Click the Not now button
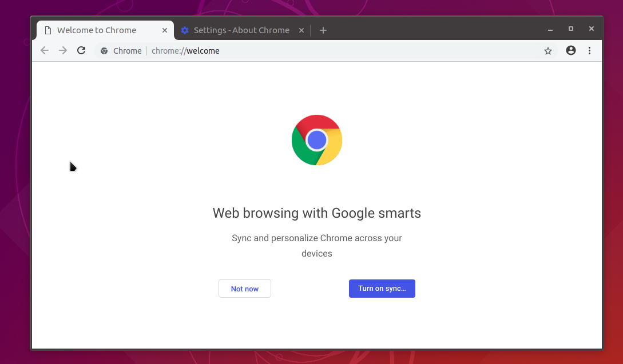The image size is (623, 364). [x=245, y=289]
